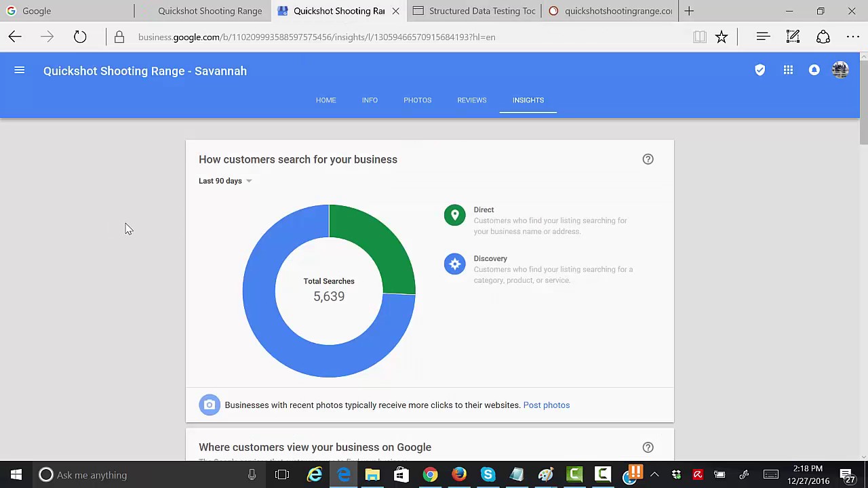Click Cortana microphone icon
868x488 pixels.
[x=252, y=475]
